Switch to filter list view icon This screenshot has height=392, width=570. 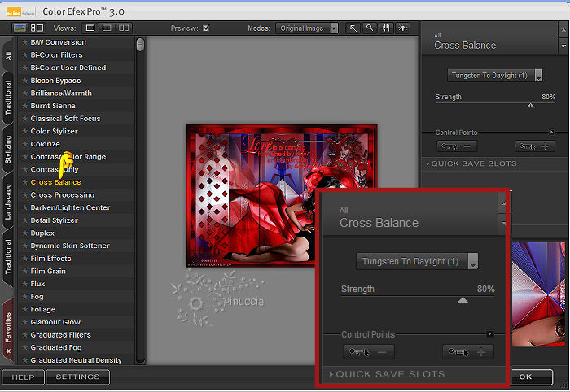tap(20, 28)
